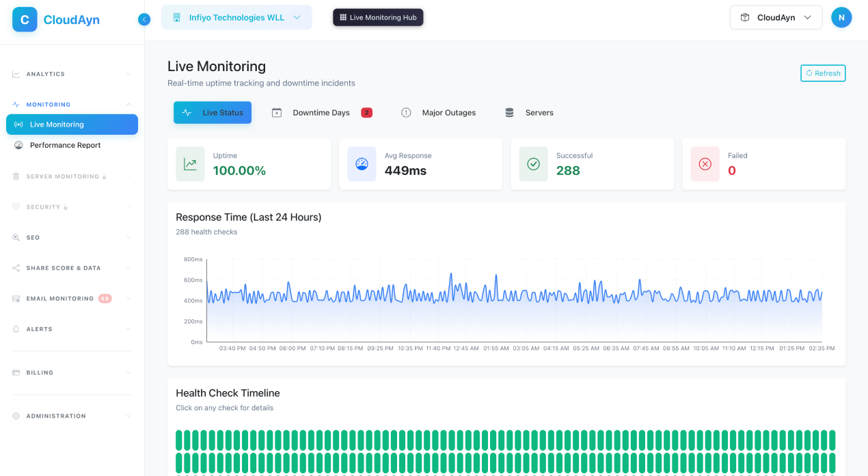Image resolution: width=868 pixels, height=476 pixels.
Task: Open the CloudAyn project dropdown
Action: pyautogui.click(x=776, y=18)
